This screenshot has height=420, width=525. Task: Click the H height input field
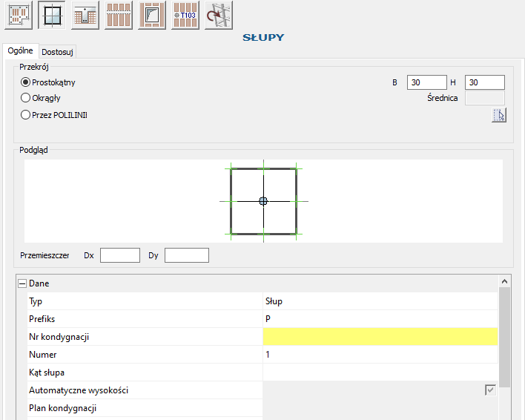(484, 82)
